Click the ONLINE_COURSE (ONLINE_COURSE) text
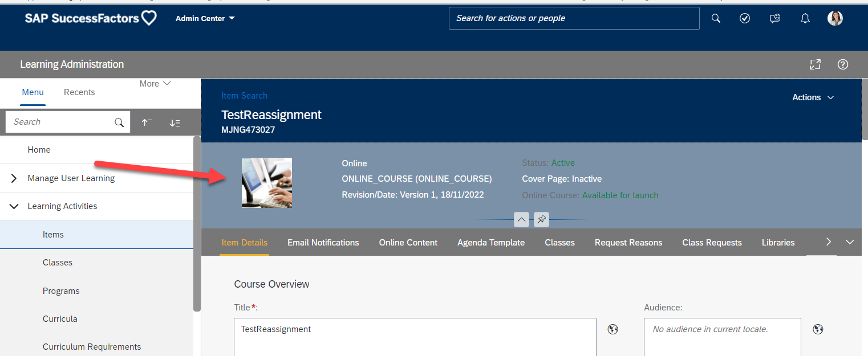868x356 pixels. tap(416, 179)
